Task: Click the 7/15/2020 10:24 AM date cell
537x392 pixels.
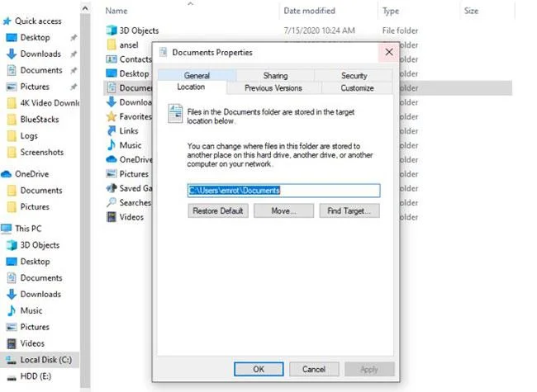Action: (319, 31)
